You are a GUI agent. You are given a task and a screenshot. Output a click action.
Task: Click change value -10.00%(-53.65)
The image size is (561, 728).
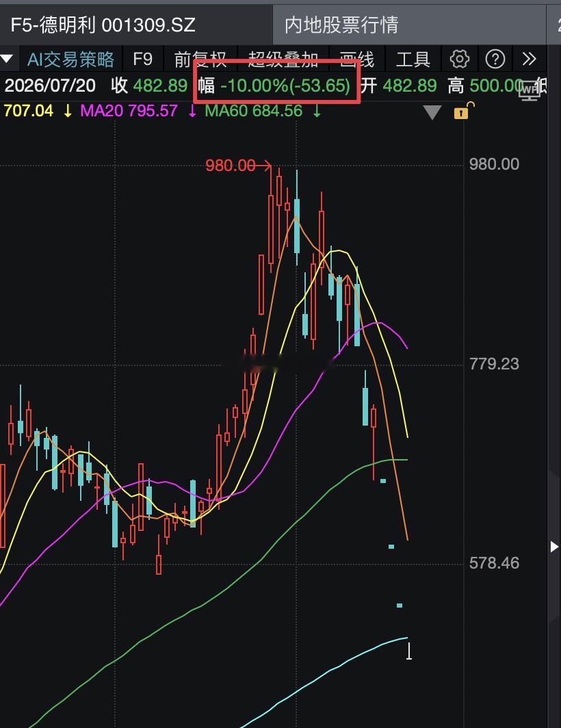285,86
